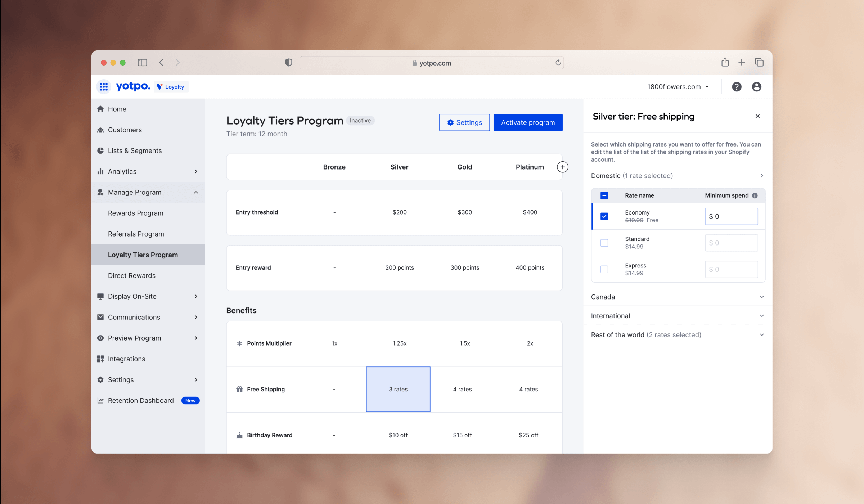The image size is (864, 504).
Task: Click the gift icon next to Free Shipping
Action: pos(239,389)
